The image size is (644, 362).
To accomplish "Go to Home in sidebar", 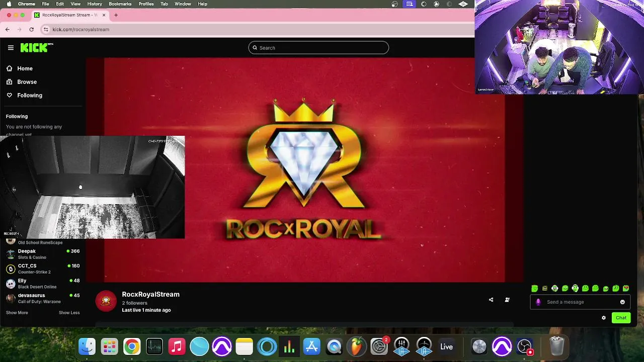I will (x=25, y=68).
